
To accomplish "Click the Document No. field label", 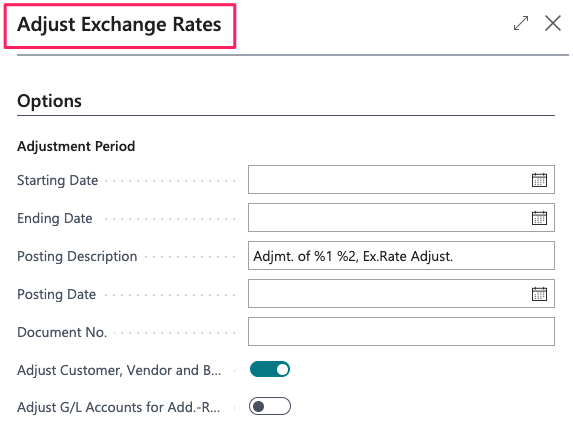I will coord(62,332).
